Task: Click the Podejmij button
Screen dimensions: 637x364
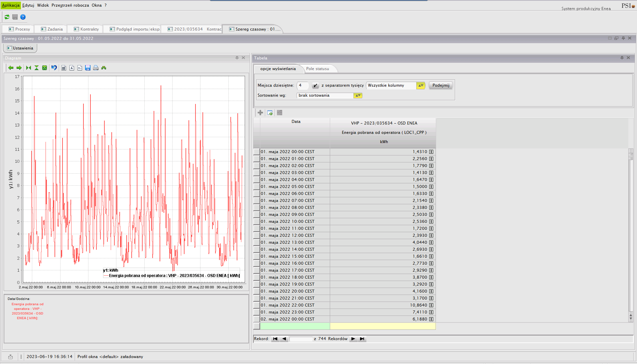Action: 441,85
